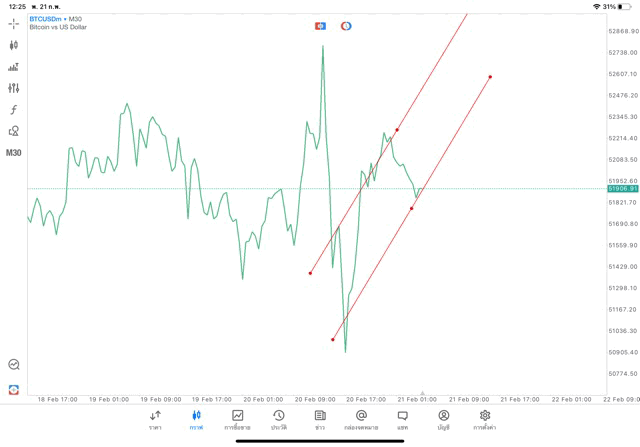This screenshot has height=447, width=640.
Task: Open the กล่องจดหมาย mailbox tab
Action: click(361, 419)
